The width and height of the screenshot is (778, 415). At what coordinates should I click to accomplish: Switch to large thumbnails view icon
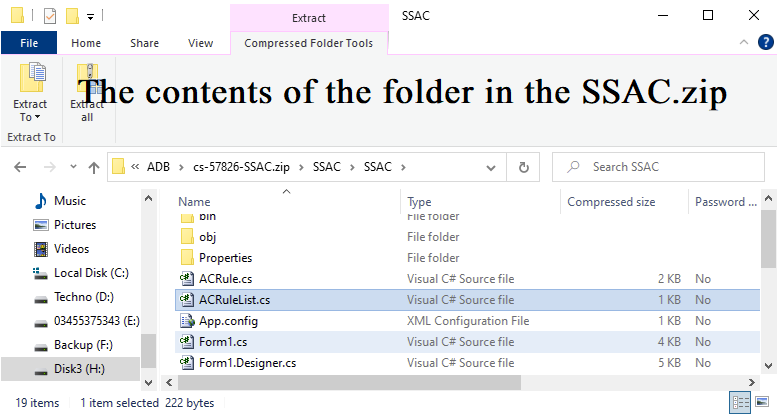coord(762,402)
